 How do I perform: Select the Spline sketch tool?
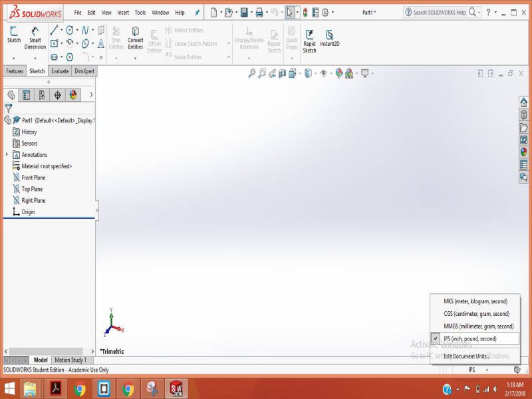(x=85, y=30)
